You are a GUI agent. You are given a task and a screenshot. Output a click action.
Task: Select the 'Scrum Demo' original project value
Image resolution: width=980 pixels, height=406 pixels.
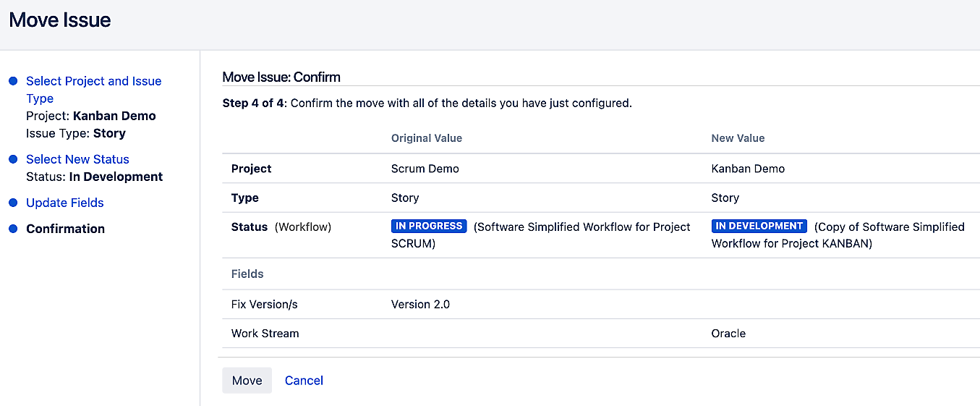(425, 169)
